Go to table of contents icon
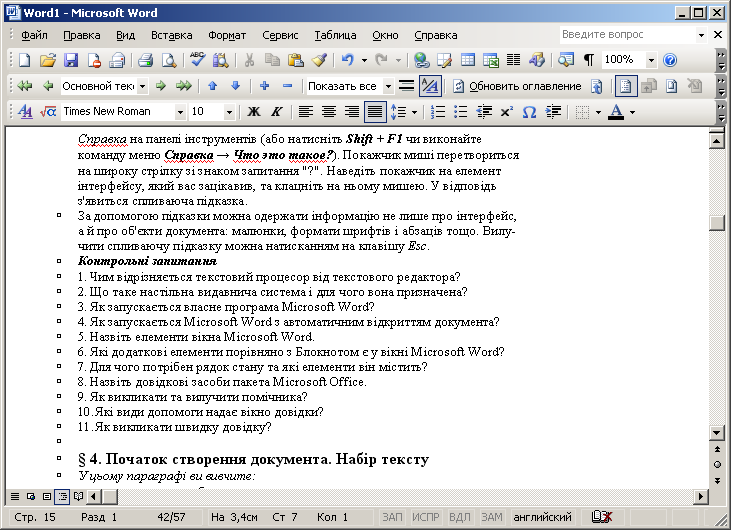This screenshot has width=731, height=530. (x=597, y=86)
